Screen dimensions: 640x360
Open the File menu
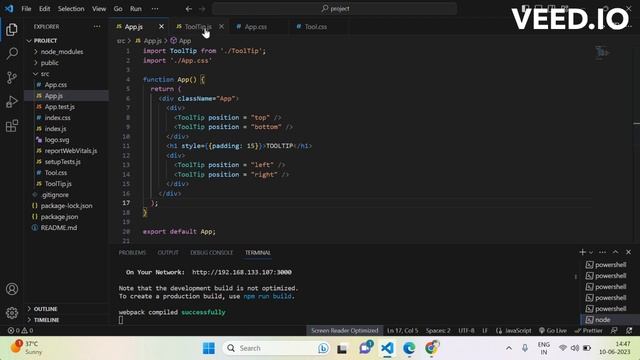pyautogui.click(x=26, y=9)
